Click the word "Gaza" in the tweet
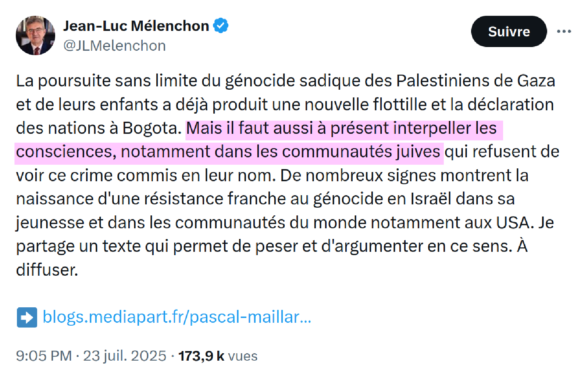Screen dimensions: 588x379 (x=536, y=81)
